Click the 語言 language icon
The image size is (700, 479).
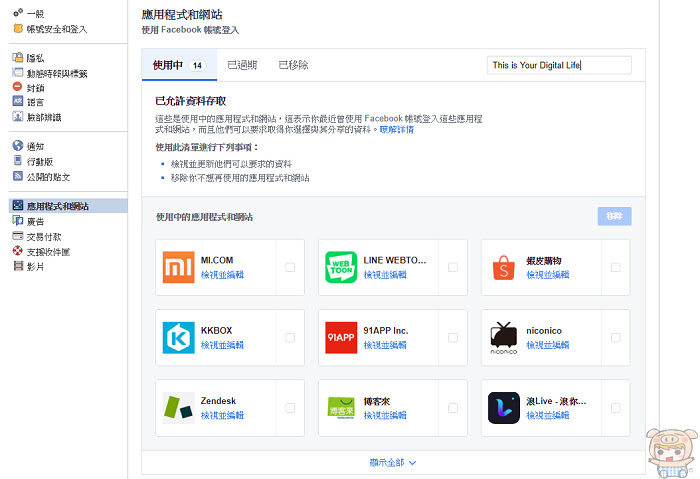(x=18, y=102)
